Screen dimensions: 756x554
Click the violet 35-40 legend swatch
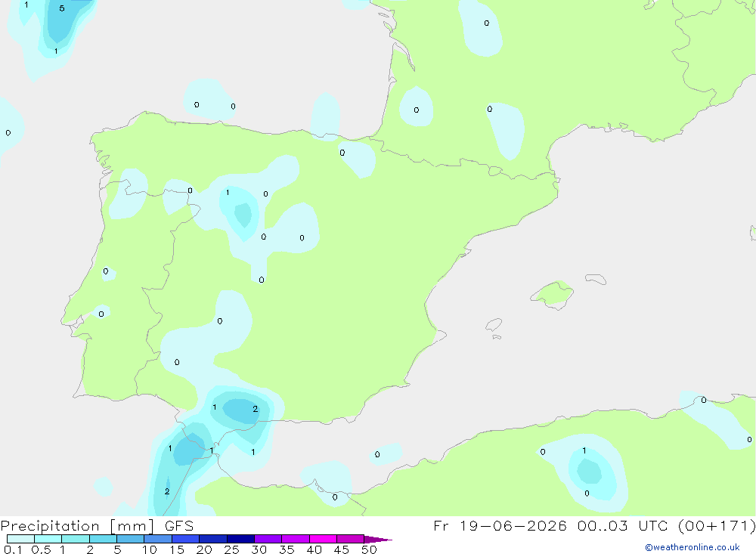pyautogui.click(x=296, y=539)
